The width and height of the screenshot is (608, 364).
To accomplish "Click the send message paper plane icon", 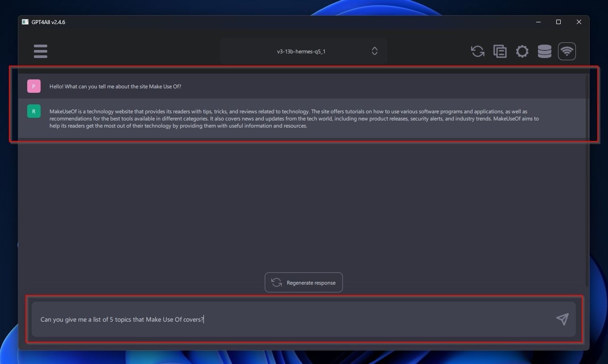I will (x=562, y=319).
